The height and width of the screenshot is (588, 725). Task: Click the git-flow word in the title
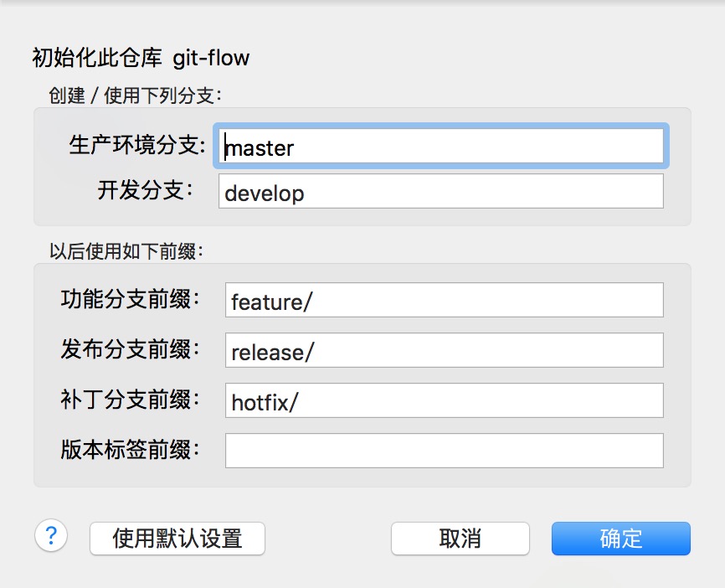211,59
